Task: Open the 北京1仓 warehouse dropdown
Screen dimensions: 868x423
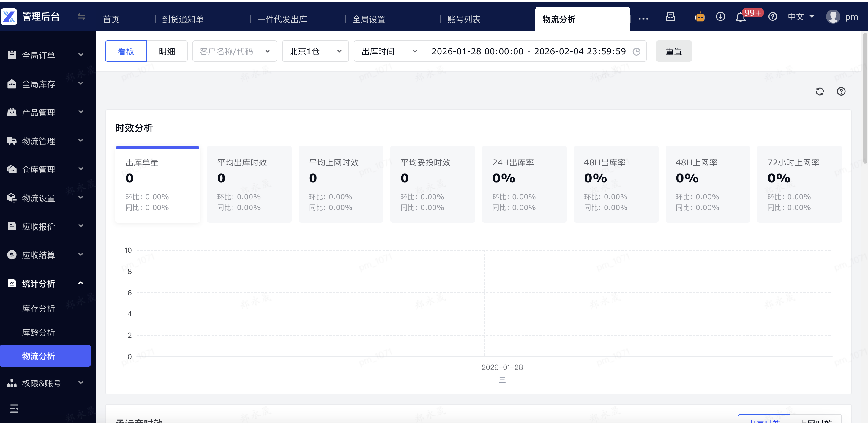Action: [315, 51]
